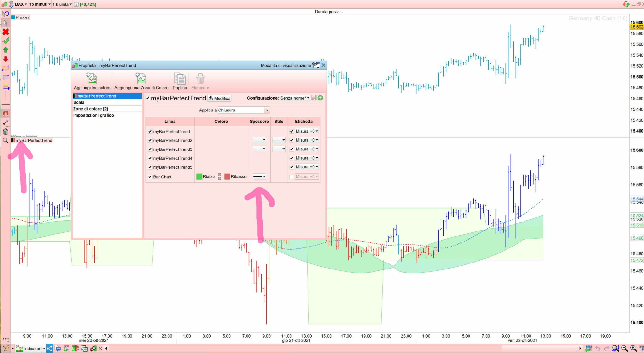Image resolution: width=644 pixels, height=353 pixels.
Task: Uncheck the Bar Chart line checkbox
Action: 150,177
